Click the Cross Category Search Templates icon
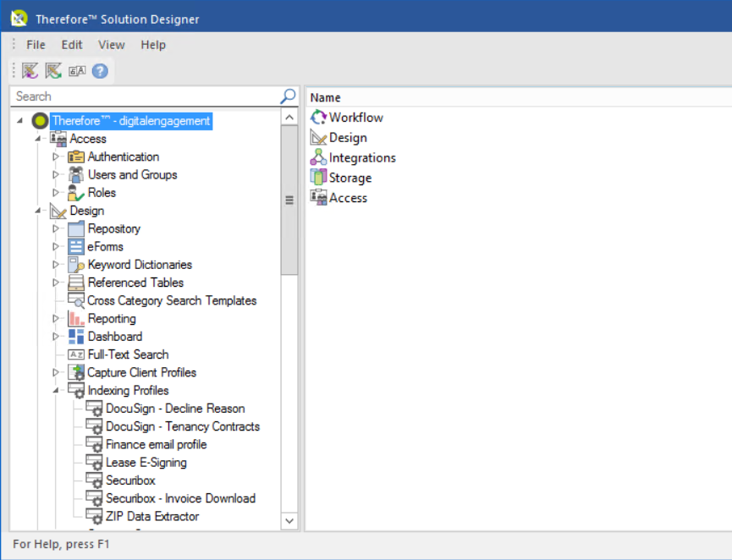732x560 pixels. pos(76,300)
